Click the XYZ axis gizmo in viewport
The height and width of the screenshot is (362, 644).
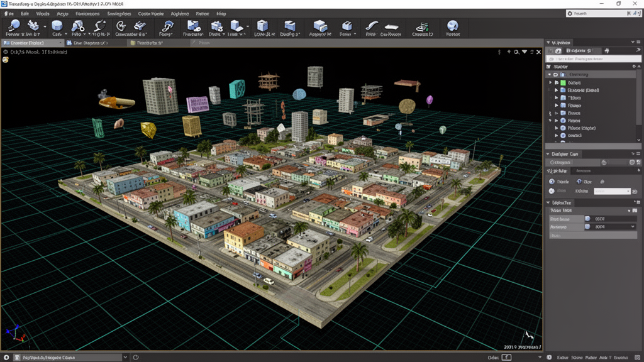pos(16,334)
